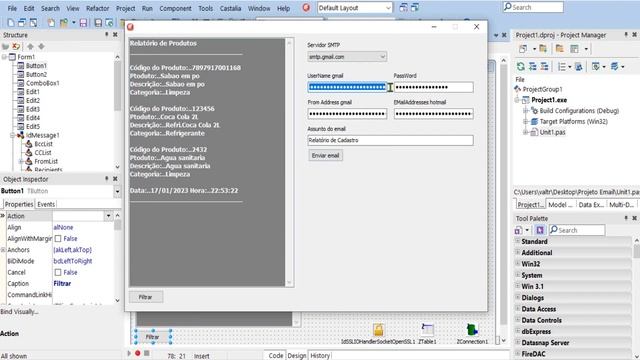Click the From Address gmail field
This screenshot has height=360, width=640.
pyautogui.click(x=347, y=113)
